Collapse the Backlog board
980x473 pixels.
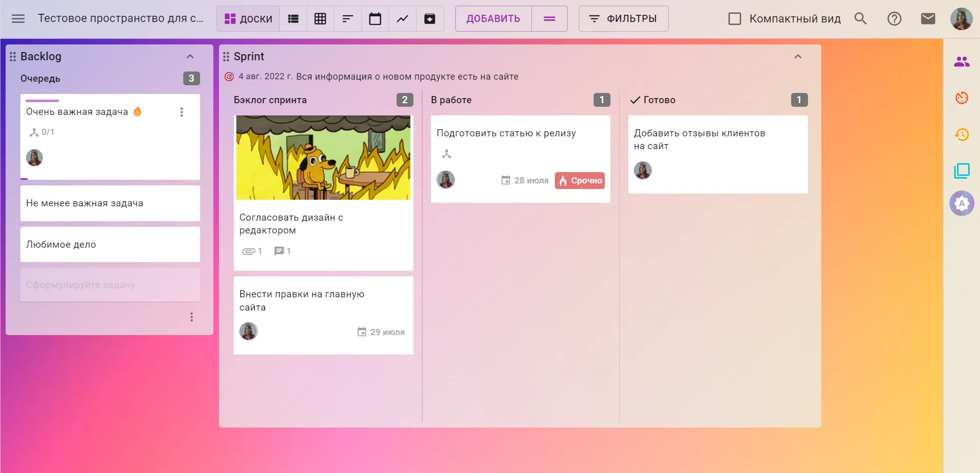coord(190,57)
